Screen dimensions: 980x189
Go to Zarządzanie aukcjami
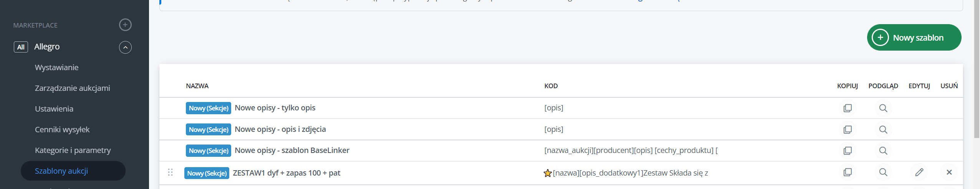point(73,88)
